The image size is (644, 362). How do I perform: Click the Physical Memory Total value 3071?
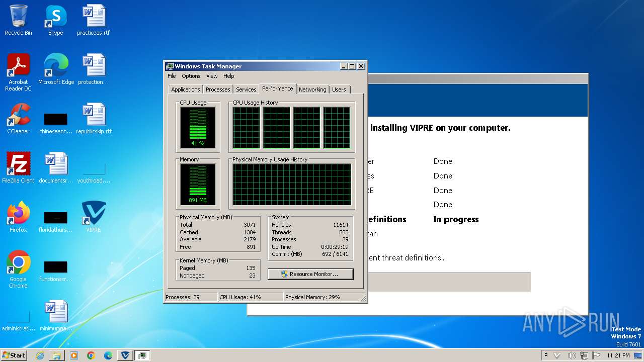click(x=250, y=225)
